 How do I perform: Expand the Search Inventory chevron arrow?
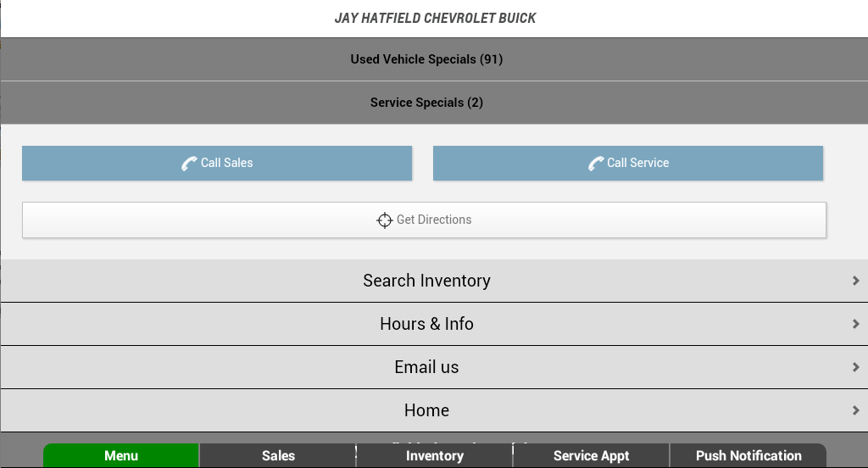[x=856, y=281]
